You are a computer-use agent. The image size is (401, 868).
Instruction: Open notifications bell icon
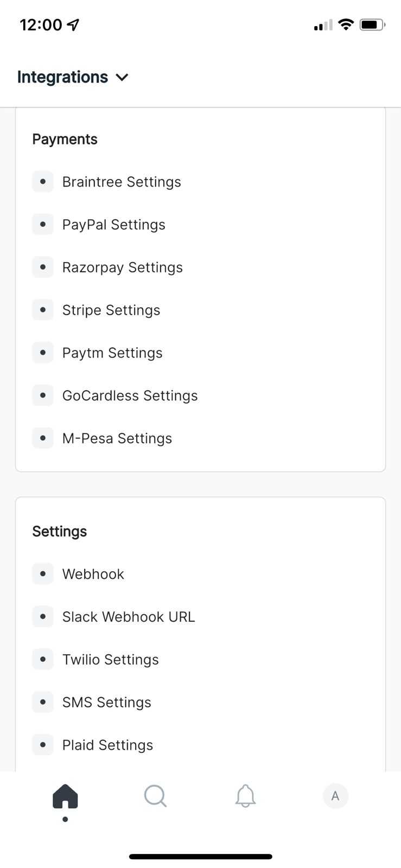[245, 796]
